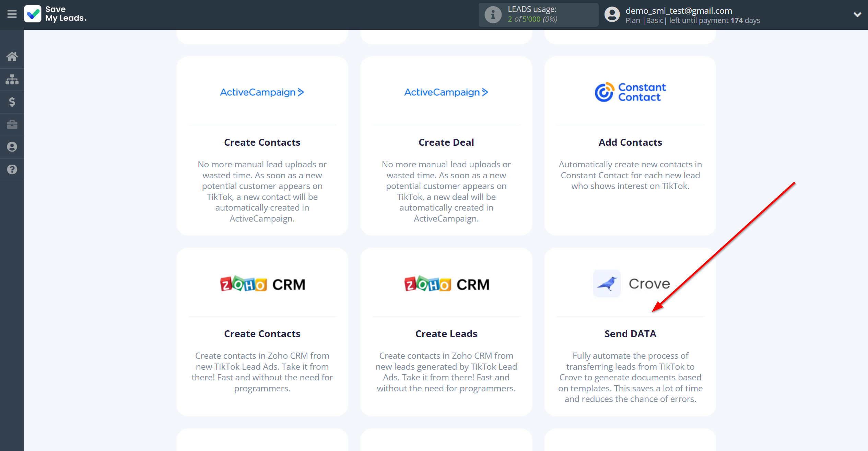Open Help question mark icon in sidebar
Viewport: 868px width, 451px height.
coord(12,169)
